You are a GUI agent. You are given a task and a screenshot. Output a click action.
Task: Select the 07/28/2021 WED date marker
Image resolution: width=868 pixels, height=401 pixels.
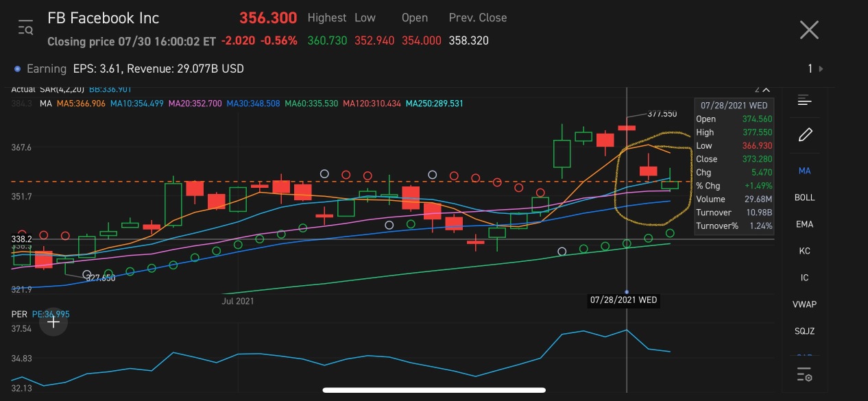coord(624,300)
